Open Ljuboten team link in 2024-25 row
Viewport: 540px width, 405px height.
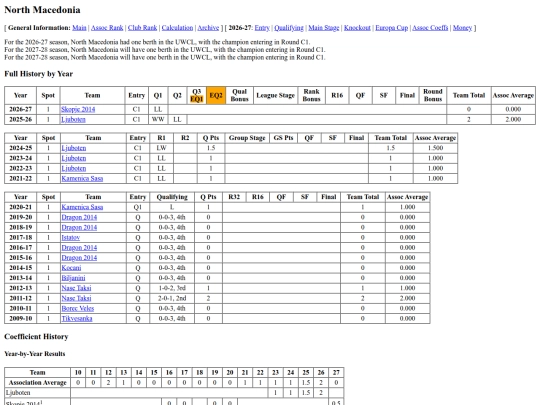(x=74, y=148)
